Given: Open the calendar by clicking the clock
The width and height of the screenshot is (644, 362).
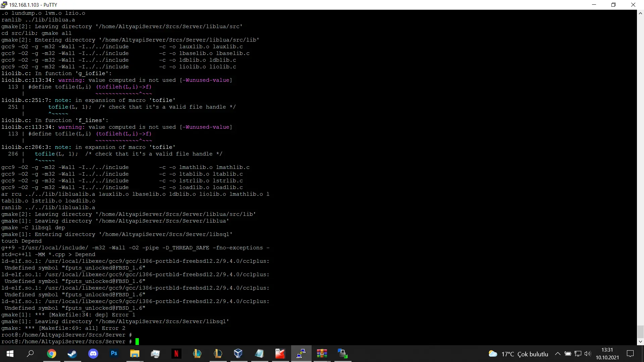Looking at the screenshot, I should tap(607, 354).
